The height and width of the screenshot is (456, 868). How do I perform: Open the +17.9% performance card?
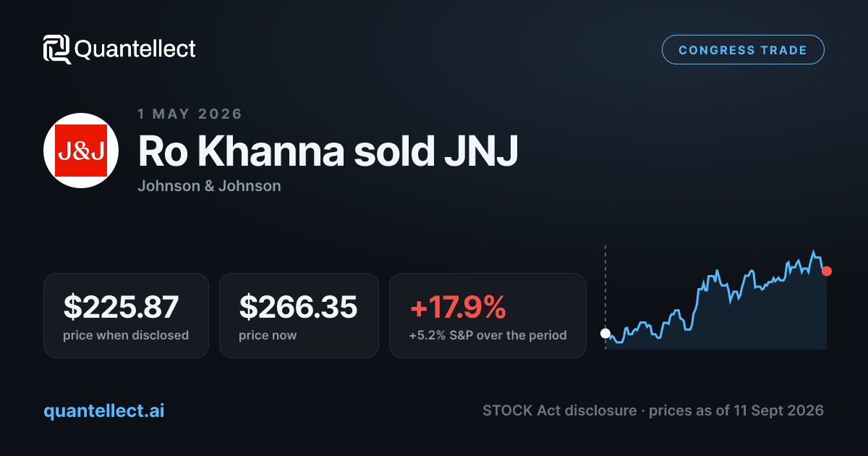click(488, 316)
